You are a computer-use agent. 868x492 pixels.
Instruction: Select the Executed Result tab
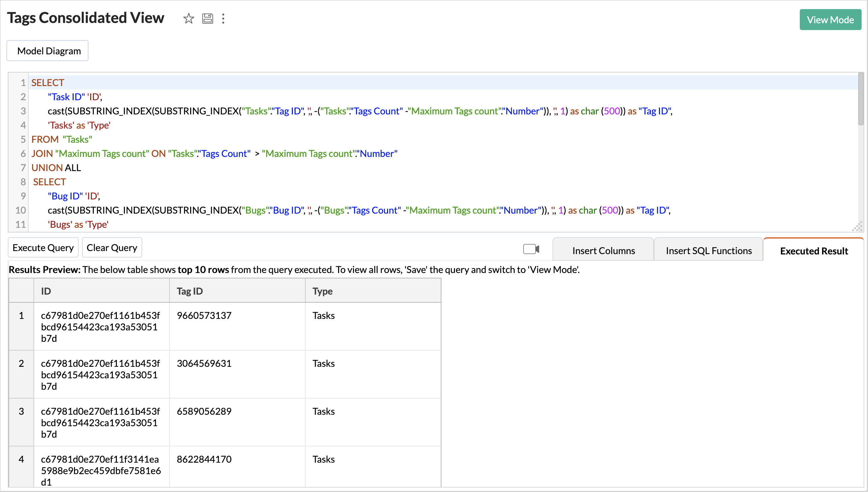[814, 251]
